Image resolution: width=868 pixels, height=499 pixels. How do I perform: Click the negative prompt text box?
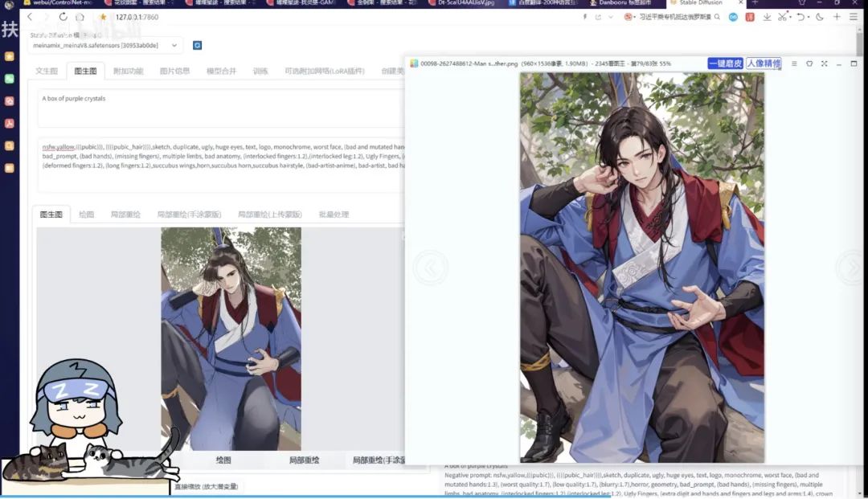[221, 165]
